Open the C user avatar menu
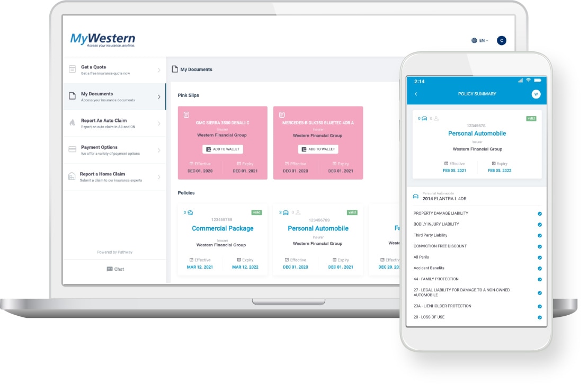Viewport: 588px width, 391px height. [x=501, y=40]
